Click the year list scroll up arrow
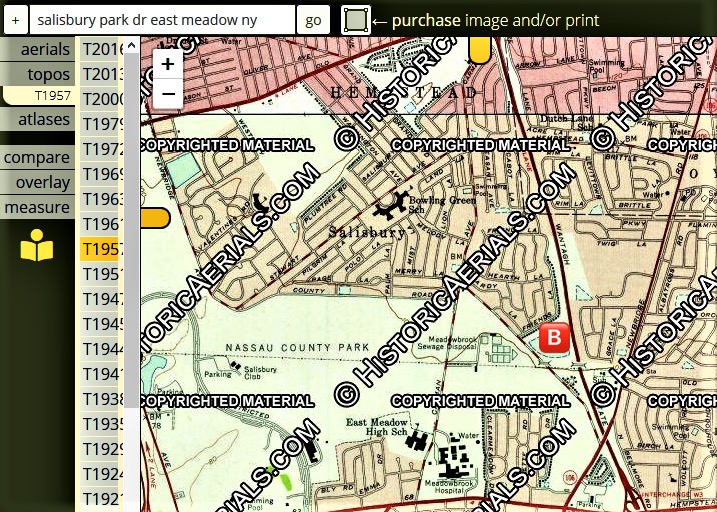The height and width of the screenshot is (512, 717). click(x=131, y=45)
